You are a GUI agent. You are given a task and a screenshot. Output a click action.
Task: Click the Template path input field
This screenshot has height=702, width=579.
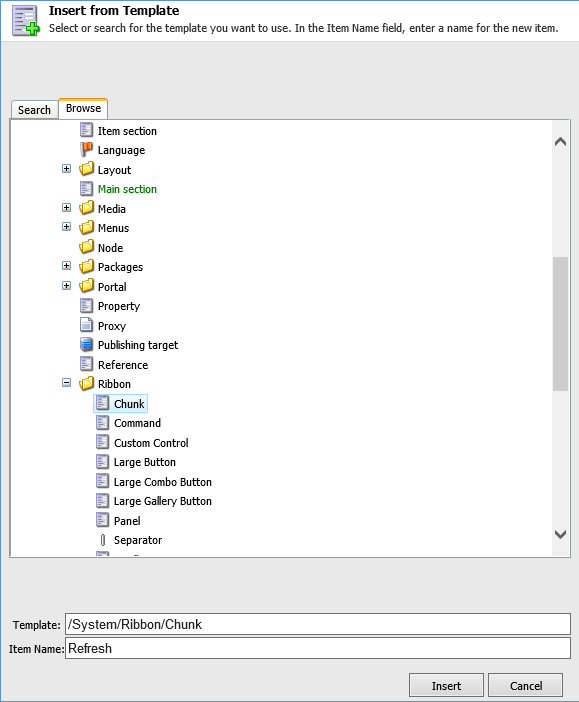click(x=318, y=624)
